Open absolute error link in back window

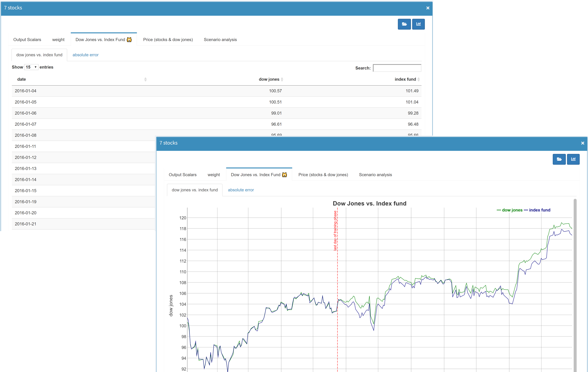(x=85, y=55)
